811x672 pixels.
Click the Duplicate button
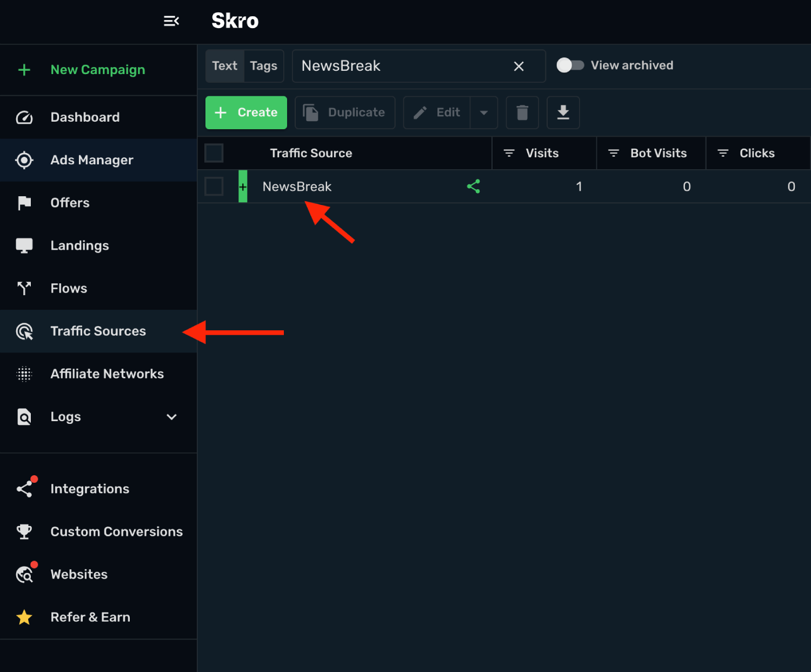tap(345, 112)
